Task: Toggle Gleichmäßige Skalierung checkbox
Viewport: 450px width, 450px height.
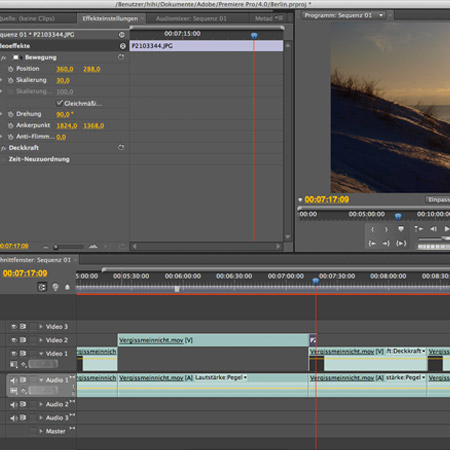Action: [59, 103]
